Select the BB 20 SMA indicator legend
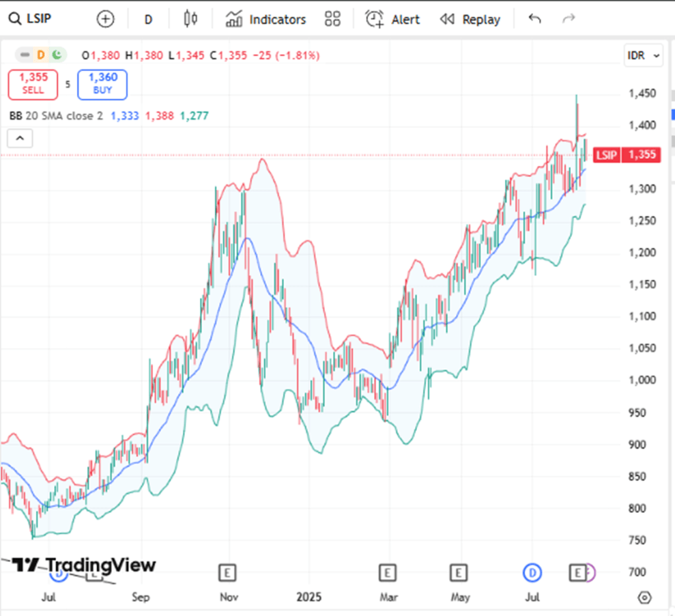 coord(56,116)
